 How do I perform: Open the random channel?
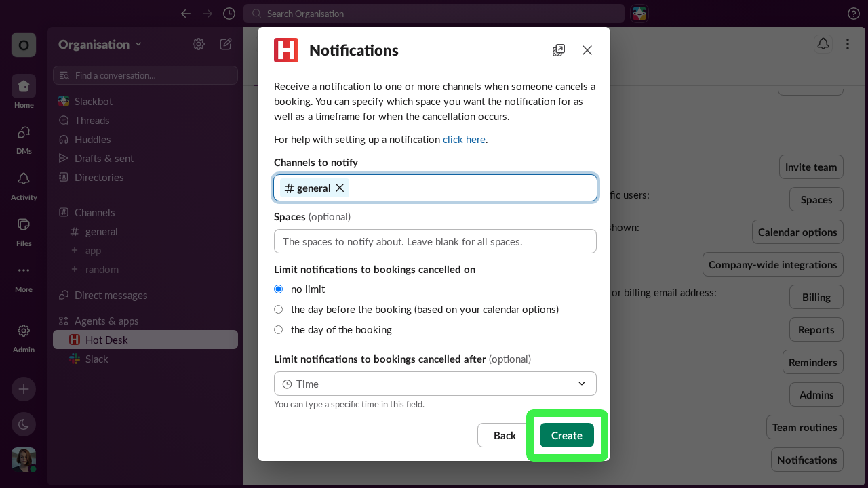pos(145,269)
